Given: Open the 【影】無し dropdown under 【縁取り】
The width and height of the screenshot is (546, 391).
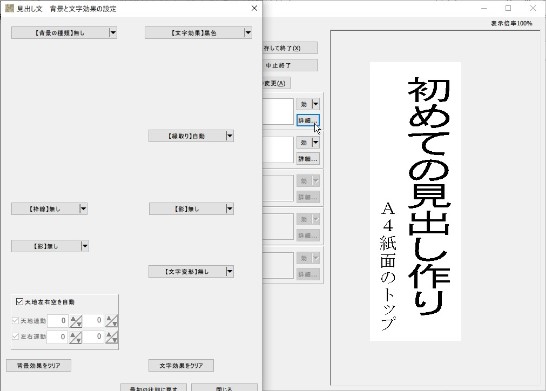Looking at the screenshot, I should [x=191, y=209].
